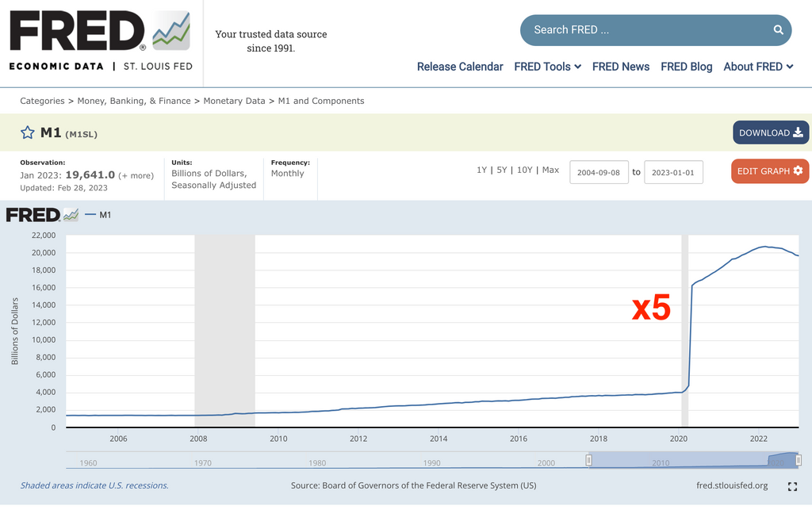
Task: Open the Release Calendar page
Action: pyautogui.click(x=460, y=67)
